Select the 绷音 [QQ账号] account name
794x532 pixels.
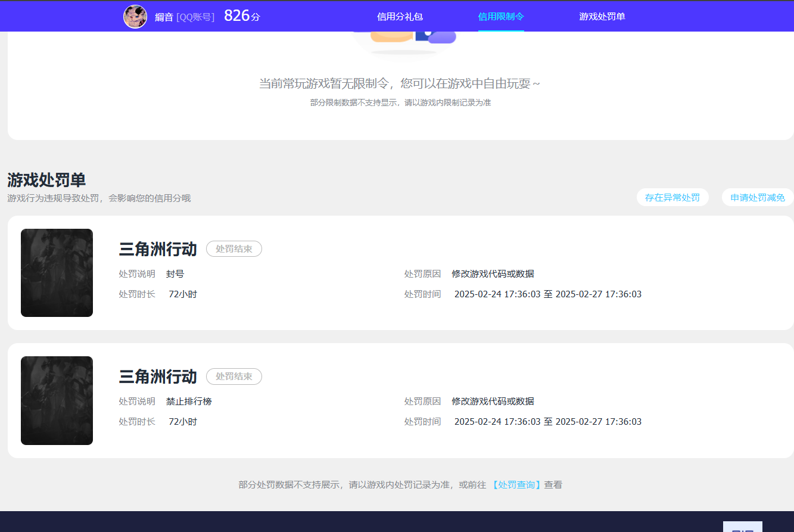pyautogui.click(x=185, y=17)
